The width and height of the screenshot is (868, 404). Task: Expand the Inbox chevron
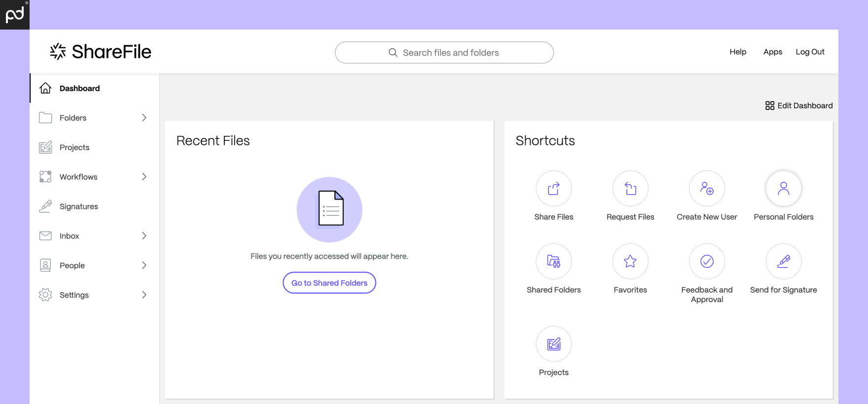[x=144, y=236]
